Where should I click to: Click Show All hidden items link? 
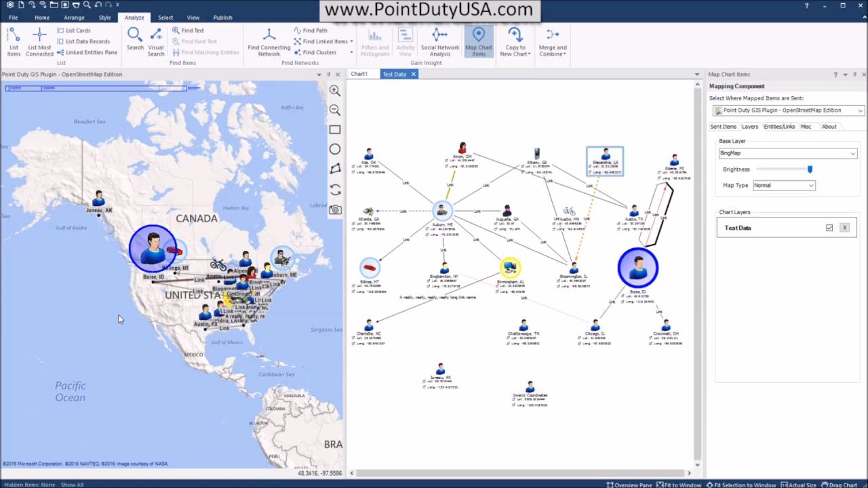click(x=73, y=485)
